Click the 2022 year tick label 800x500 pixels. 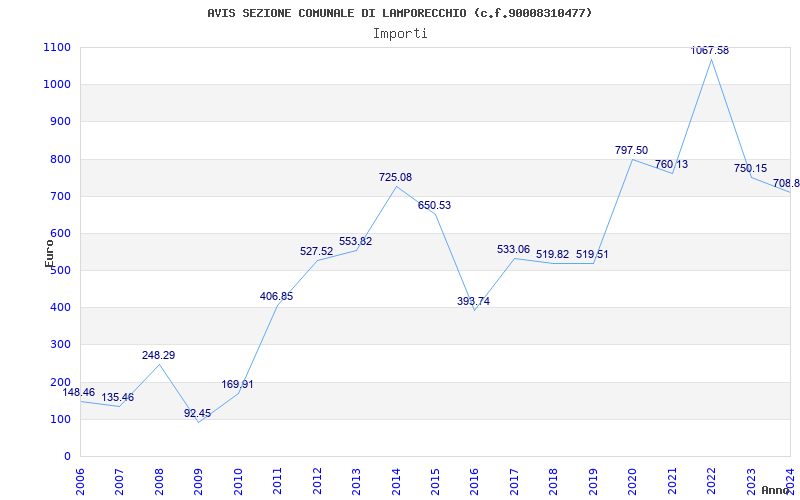(x=711, y=482)
